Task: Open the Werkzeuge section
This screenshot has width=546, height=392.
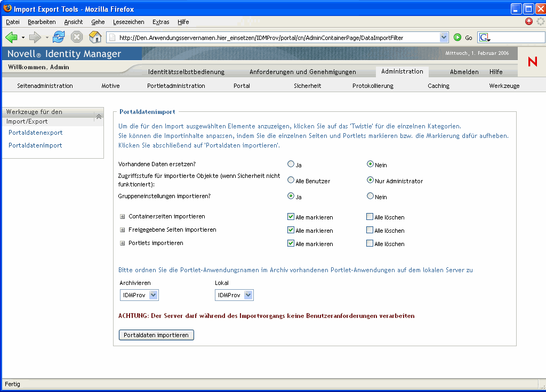Action: tap(504, 86)
